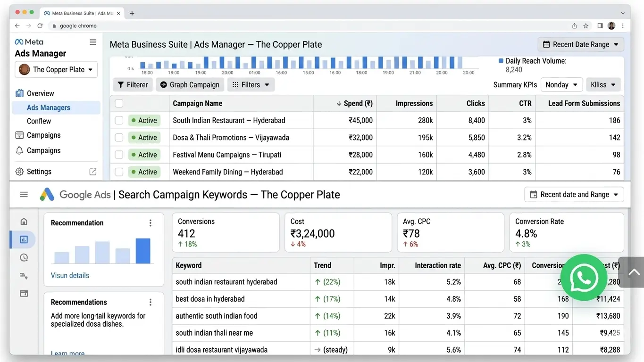Open the Filters dropdown

pos(251,85)
